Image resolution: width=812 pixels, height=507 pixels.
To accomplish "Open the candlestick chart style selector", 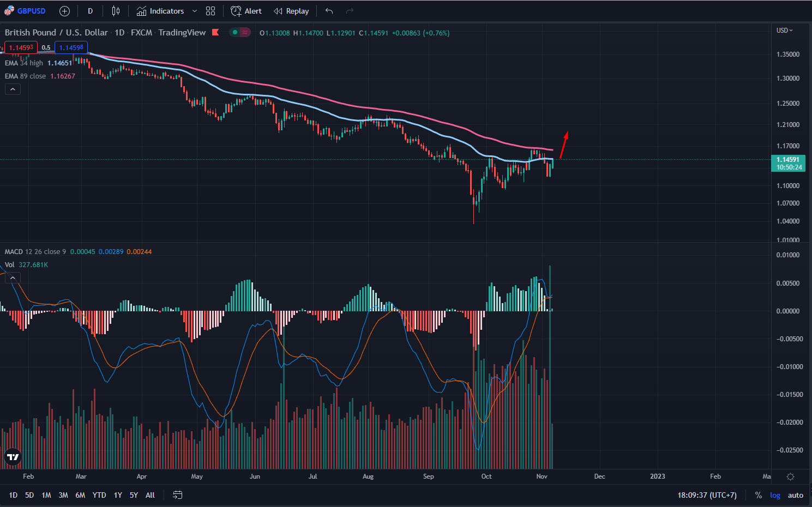I will [116, 11].
